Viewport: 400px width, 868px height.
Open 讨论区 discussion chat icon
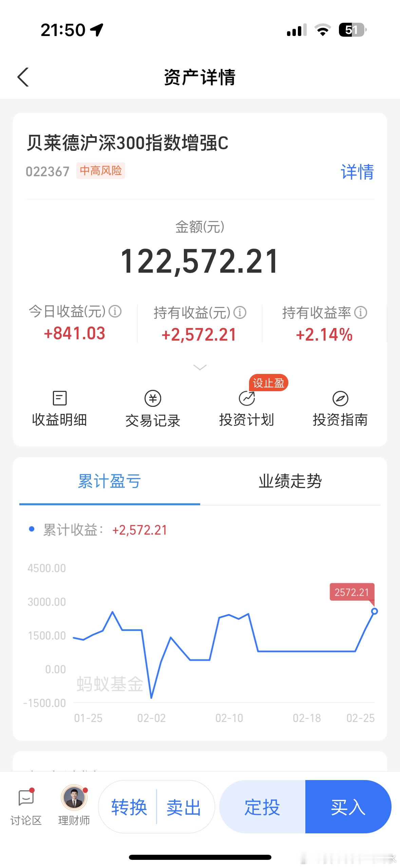(26, 798)
